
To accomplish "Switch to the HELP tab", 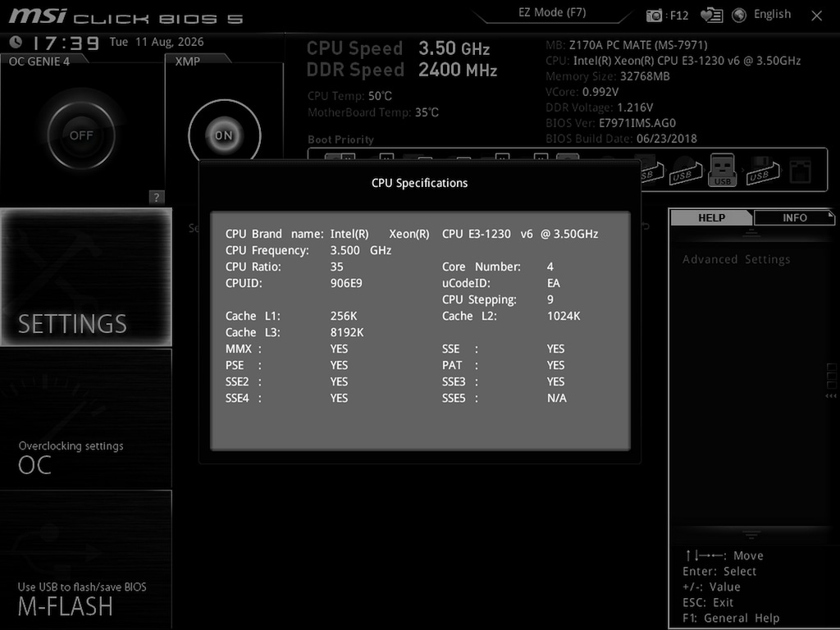I will pyautogui.click(x=711, y=217).
